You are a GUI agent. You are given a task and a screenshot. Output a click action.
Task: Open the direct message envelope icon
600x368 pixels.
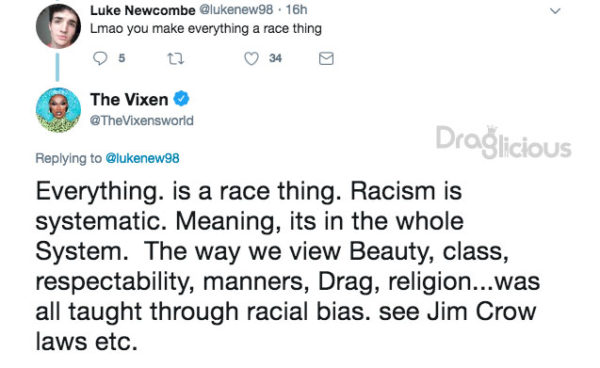coord(326,59)
